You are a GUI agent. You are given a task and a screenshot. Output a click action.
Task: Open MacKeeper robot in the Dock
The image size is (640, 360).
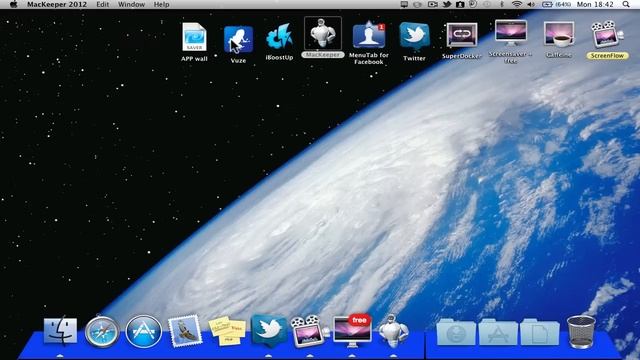click(393, 331)
